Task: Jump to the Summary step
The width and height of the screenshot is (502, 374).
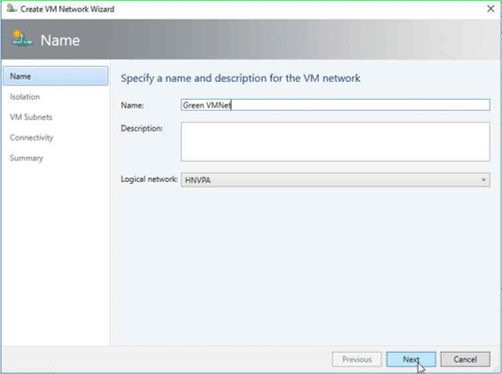Action: (x=26, y=158)
